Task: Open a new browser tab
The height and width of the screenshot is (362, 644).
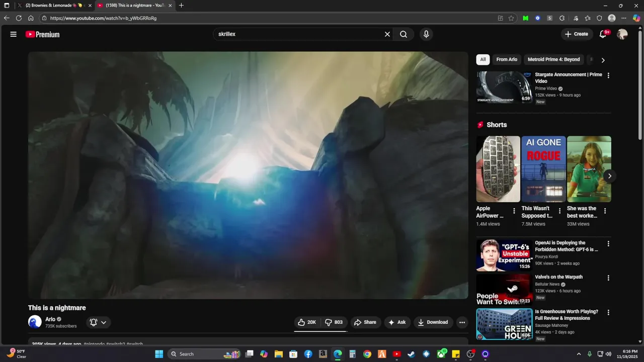Action: (181, 6)
